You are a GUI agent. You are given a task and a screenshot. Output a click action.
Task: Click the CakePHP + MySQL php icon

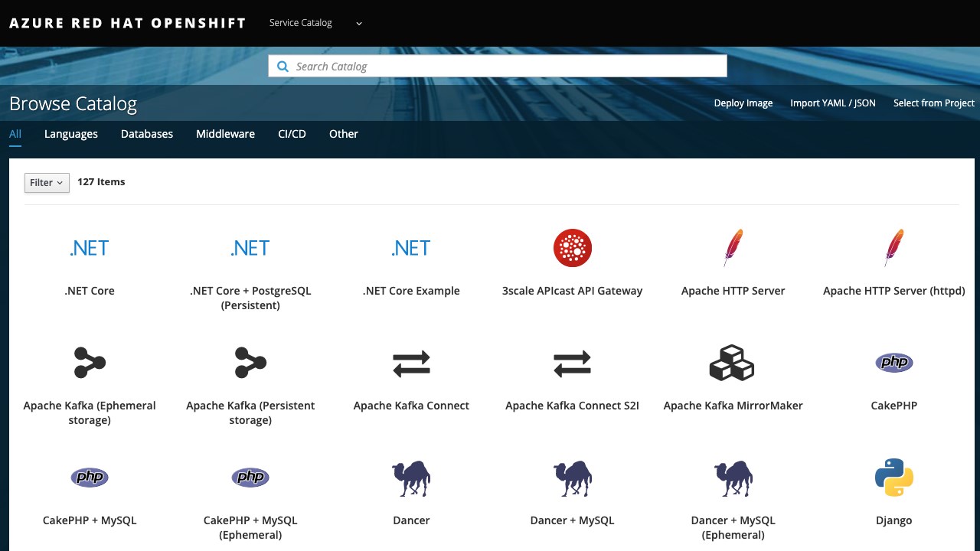[x=90, y=478]
